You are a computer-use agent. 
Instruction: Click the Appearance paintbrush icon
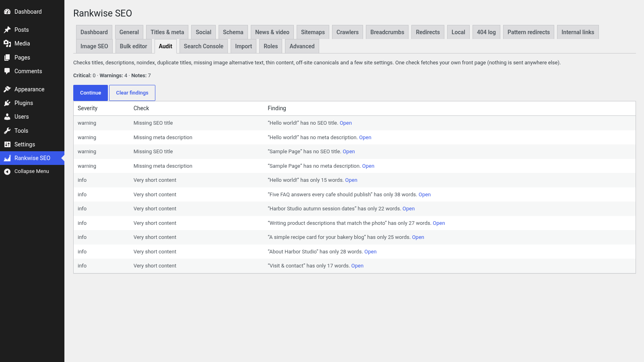coord(7,89)
